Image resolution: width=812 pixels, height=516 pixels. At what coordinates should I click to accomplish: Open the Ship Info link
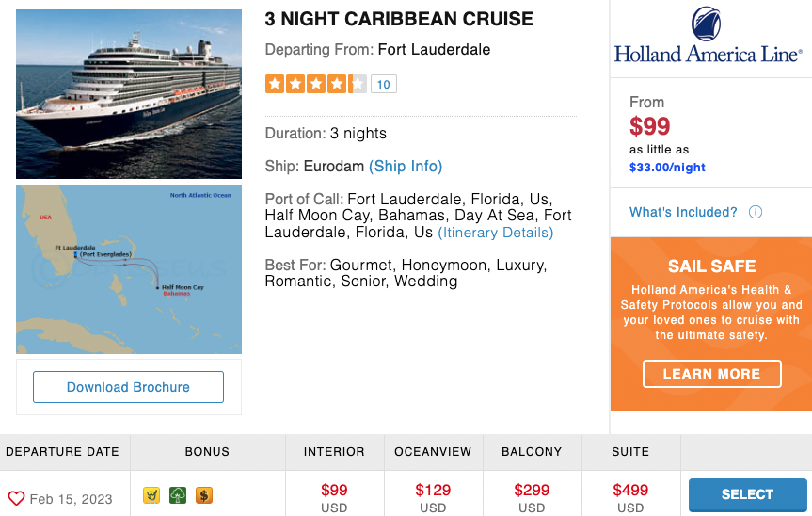[406, 167]
